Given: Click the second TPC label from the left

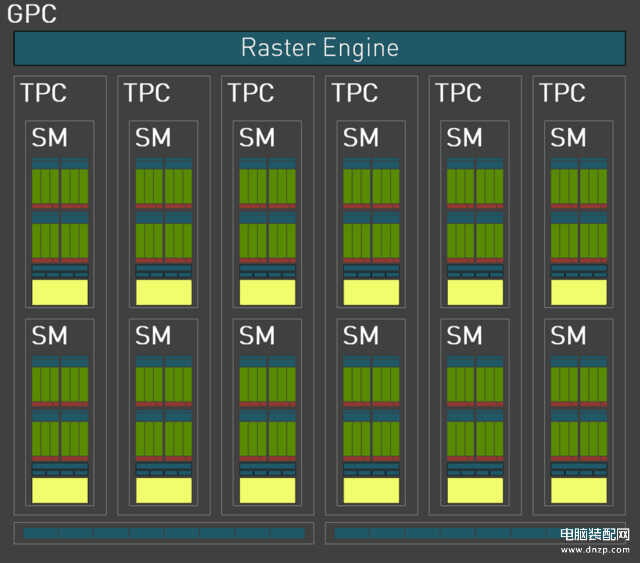Looking at the screenshot, I should 147,93.
